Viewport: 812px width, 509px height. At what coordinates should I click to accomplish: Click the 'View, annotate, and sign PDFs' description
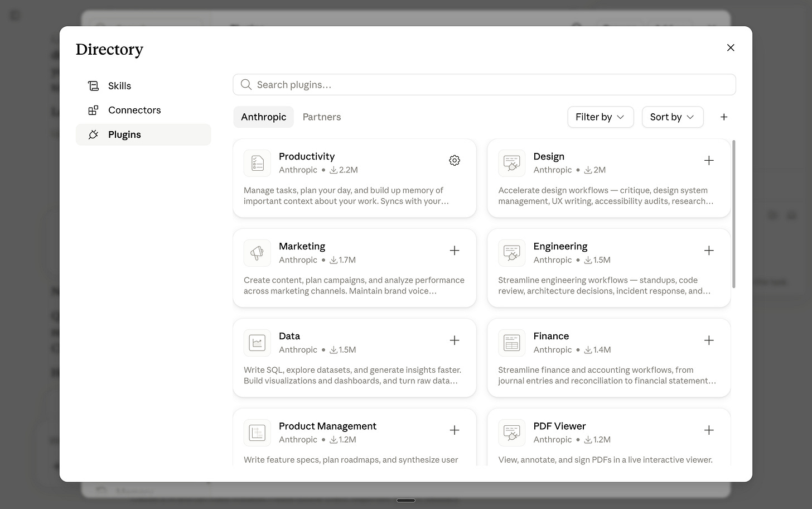606,460
